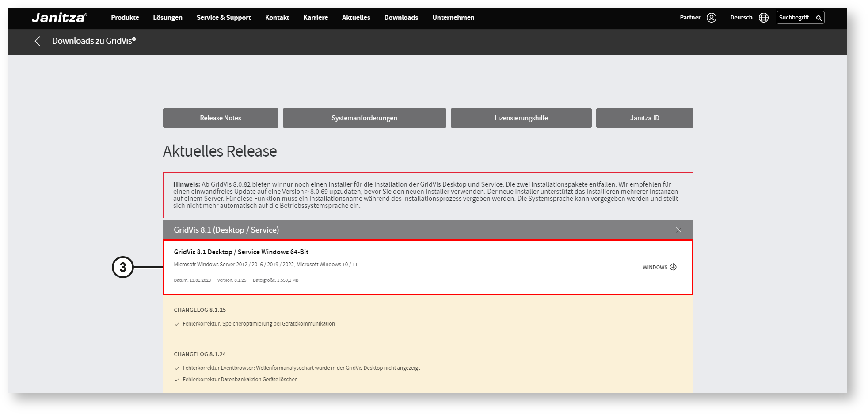Open the Karriere menu item
Screen dimensions: 868x414
coord(316,18)
